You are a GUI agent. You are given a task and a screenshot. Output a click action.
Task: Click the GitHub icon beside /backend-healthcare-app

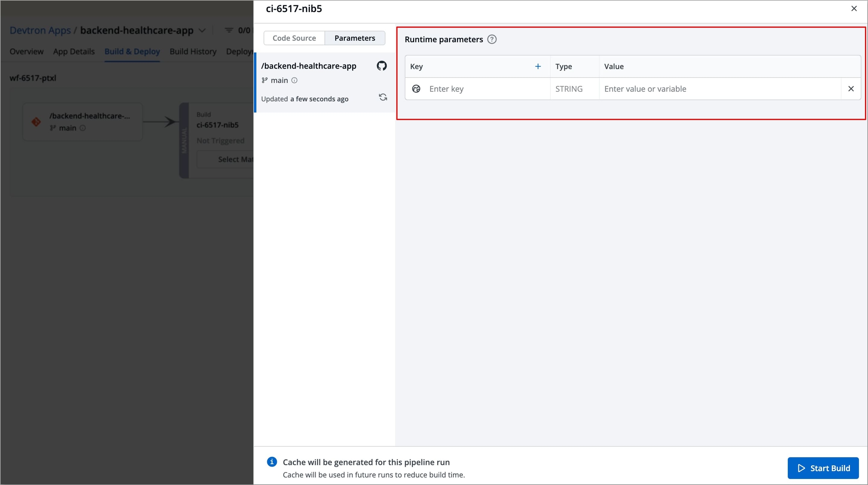coord(382,66)
